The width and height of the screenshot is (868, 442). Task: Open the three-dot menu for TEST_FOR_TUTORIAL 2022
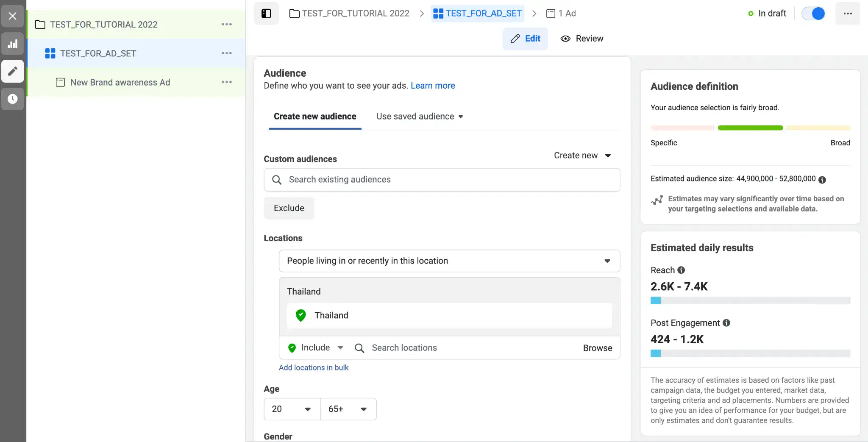pos(226,25)
